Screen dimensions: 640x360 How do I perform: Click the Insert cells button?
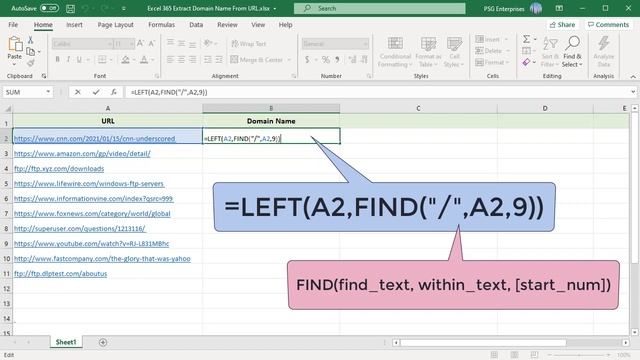pyautogui.click(x=488, y=39)
